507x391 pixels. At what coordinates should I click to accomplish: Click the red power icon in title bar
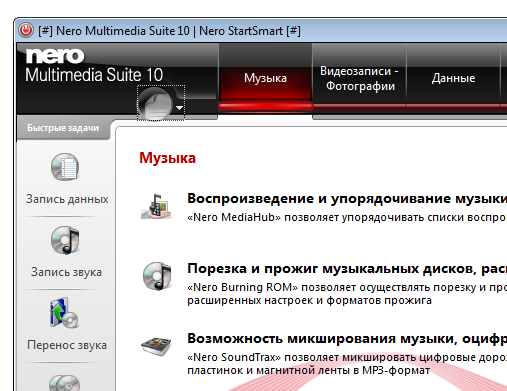click(x=26, y=30)
